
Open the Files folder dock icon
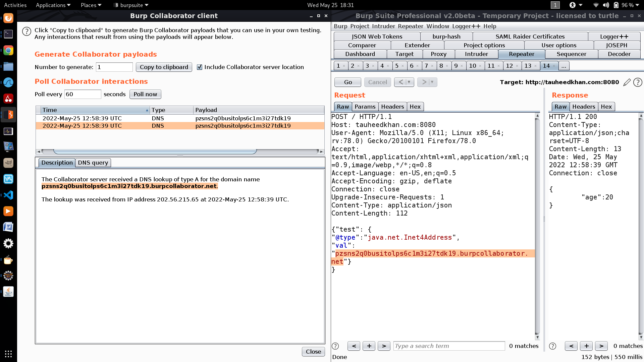tap(8, 66)
